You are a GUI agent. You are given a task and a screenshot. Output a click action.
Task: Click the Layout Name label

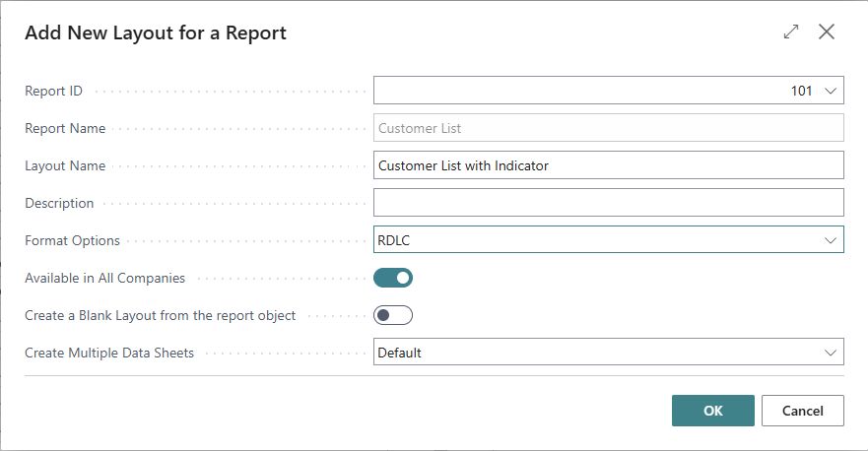(65, 165)
